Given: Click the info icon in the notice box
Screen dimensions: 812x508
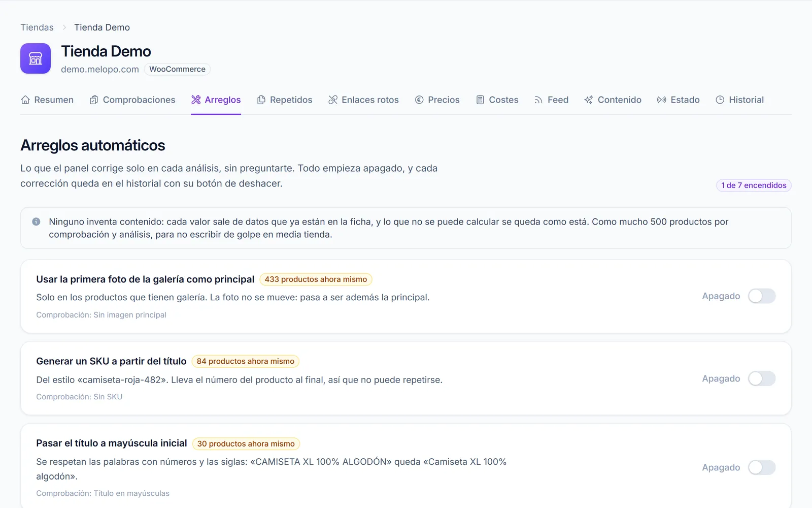Looking at the screenshot, I should pyautogui.click(x=36, y=221).
